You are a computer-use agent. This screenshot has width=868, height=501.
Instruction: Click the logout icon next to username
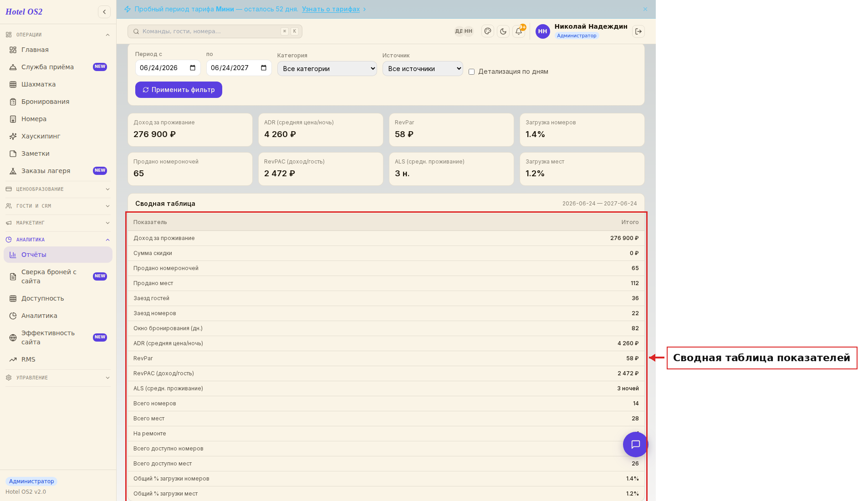(638, 31)
